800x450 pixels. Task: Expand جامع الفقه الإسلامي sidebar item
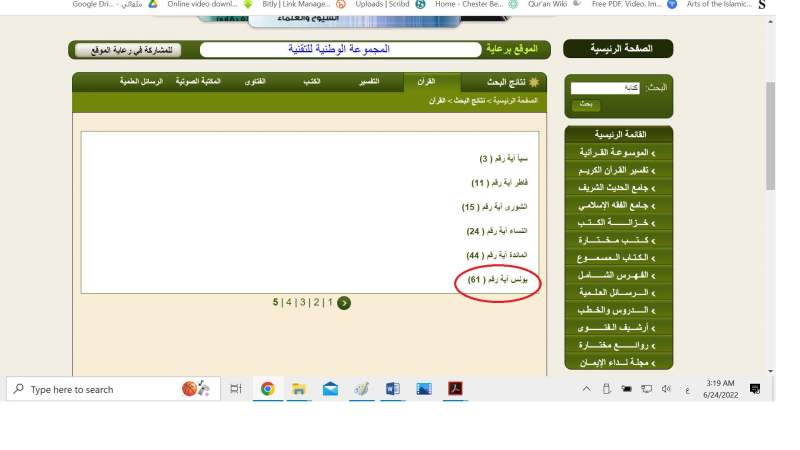coord(618,205)
